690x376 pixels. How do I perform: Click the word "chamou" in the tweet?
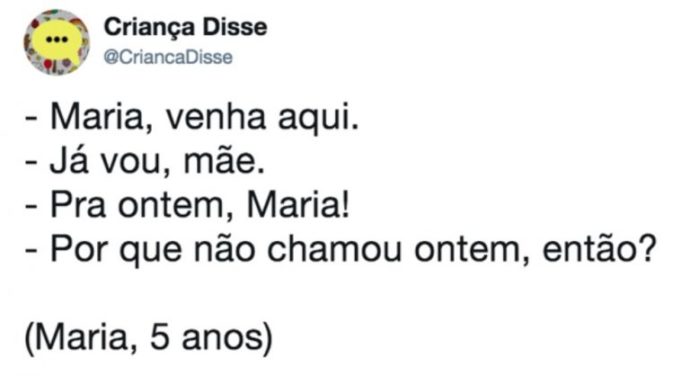pos(334,250)
